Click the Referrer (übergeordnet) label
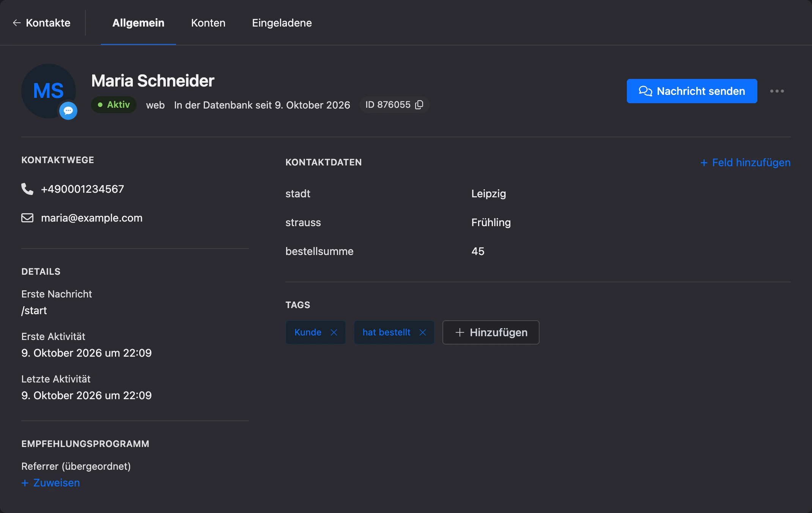This screenshot has width=812, height=513. click(76, 466)
